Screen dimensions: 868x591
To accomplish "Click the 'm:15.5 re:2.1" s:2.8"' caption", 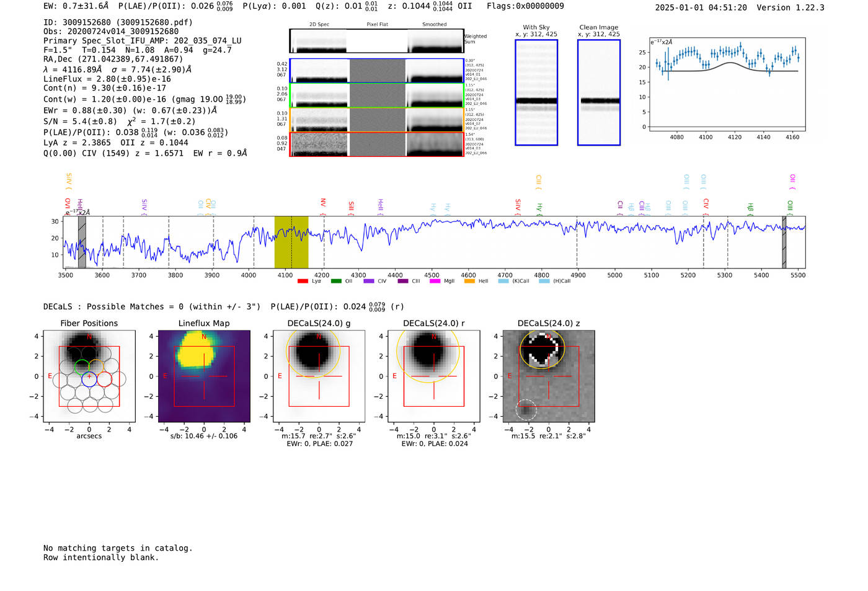I will 549,436.
